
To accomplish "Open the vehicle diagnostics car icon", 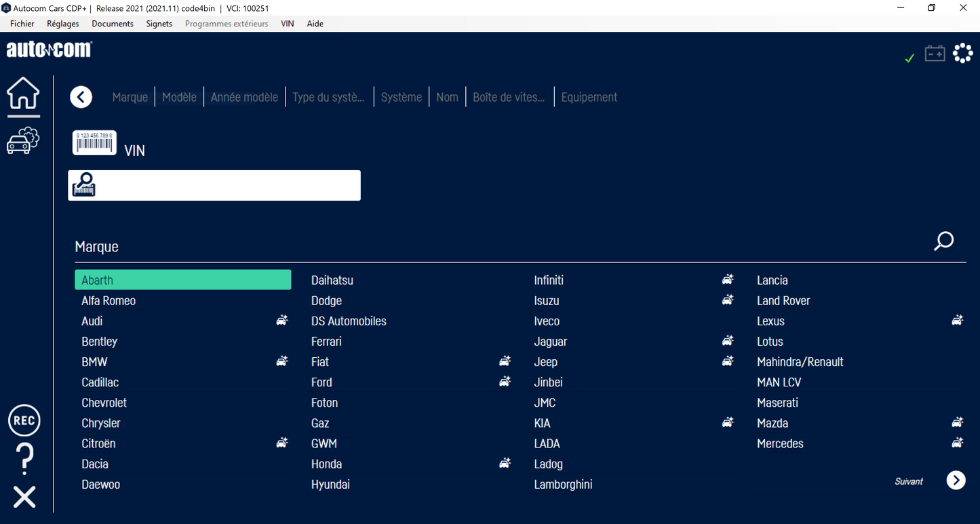I will (24, 141).
